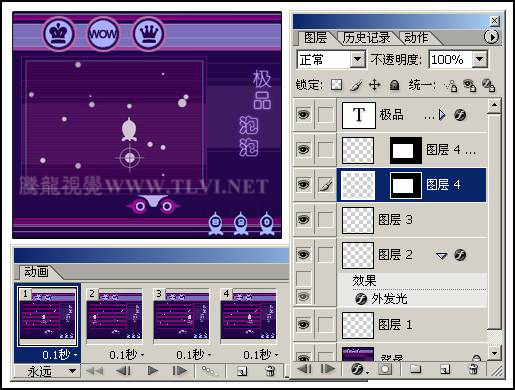Delete frame with animation trash icon
The width and height of the screenshot is (515, 390).
click(x=270, y=371)
